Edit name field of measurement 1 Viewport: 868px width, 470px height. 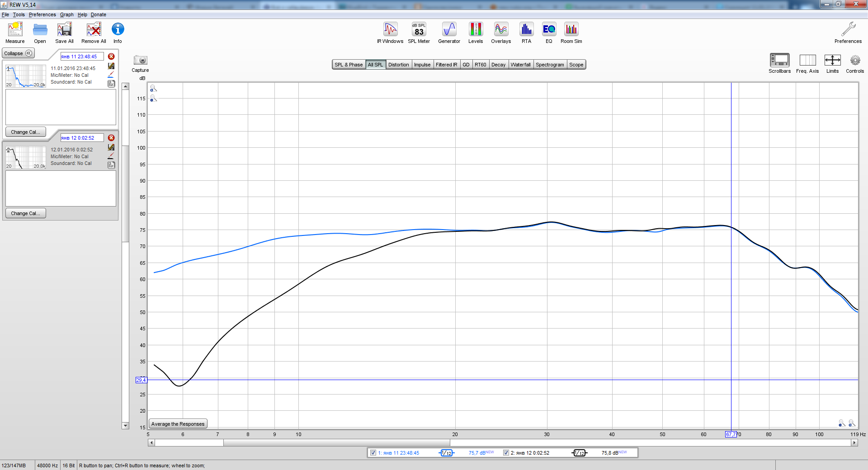click(82, 56)
